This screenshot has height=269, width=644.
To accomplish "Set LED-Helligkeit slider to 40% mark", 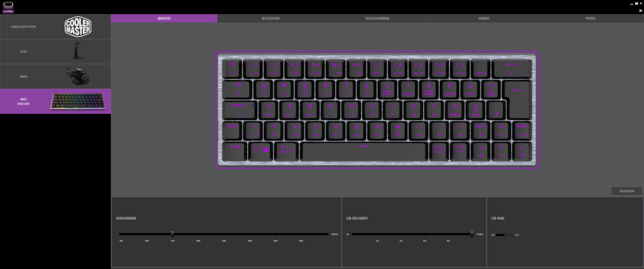I will point(401,234).
